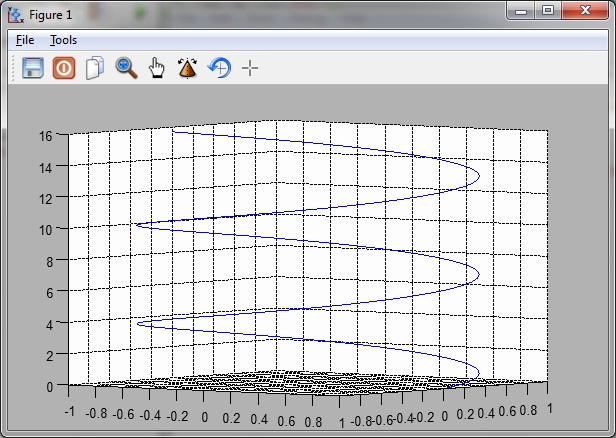Click the blue Reset view arrow icon
Image resolution: width=616 pixels, height=438 pixels.
tap(218, 69)
